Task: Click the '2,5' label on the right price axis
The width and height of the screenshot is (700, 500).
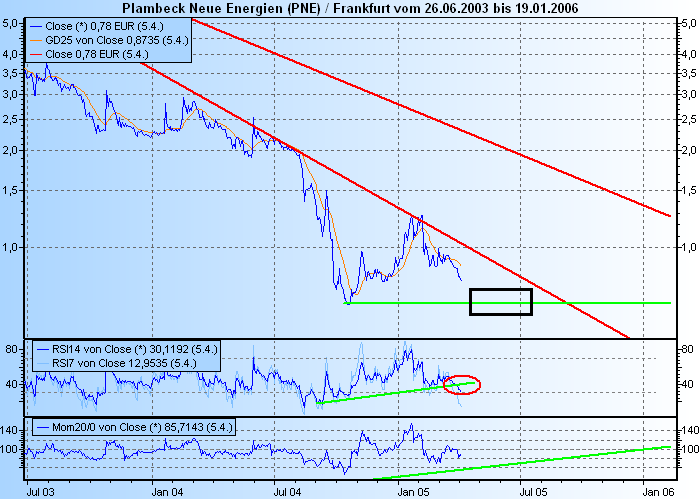Action: (x=689, y=119)
